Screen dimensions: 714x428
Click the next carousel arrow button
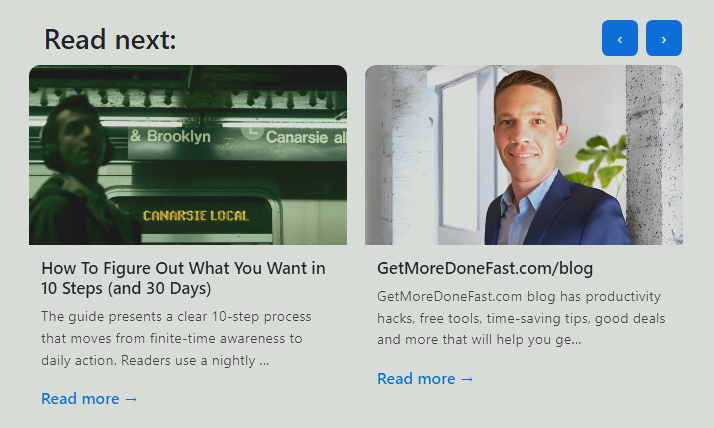664,38
